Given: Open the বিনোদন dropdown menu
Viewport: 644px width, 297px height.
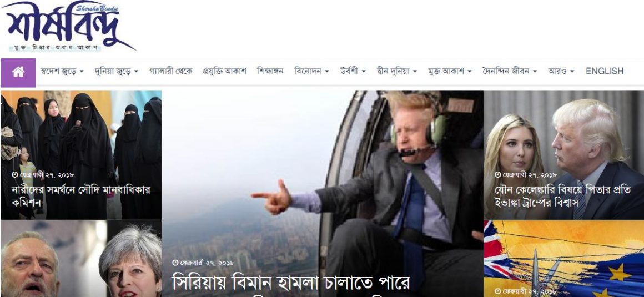Looking at the screenshot, I should (x=312, y=71).
